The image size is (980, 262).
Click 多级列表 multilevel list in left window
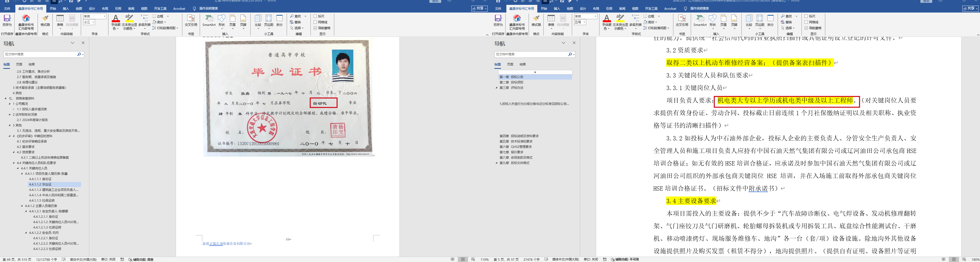pyautogui.click(x=144, y=22)
